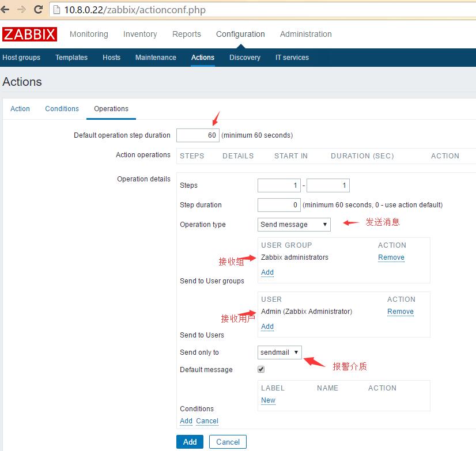Click the LABEL column header

pyautogui.click(x=273, y=388)
